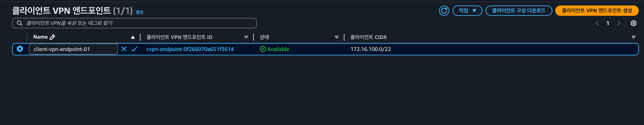Open the cvpn-endpoint-0f266070a651f3614 link
Screen dimensions: 644x125
pos(190,49)
